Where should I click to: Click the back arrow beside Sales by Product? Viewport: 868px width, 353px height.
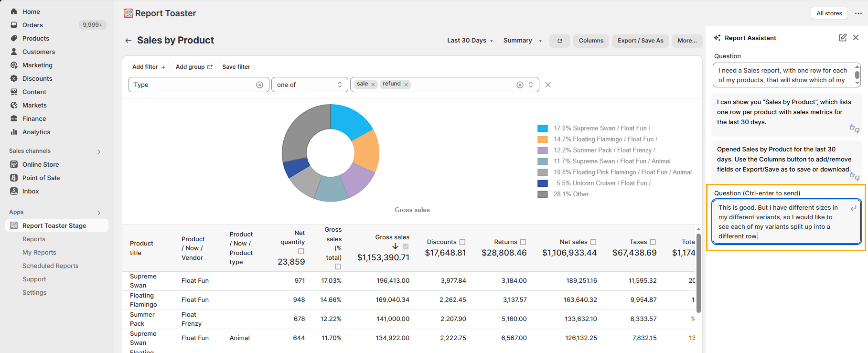[x=128, y=41]
